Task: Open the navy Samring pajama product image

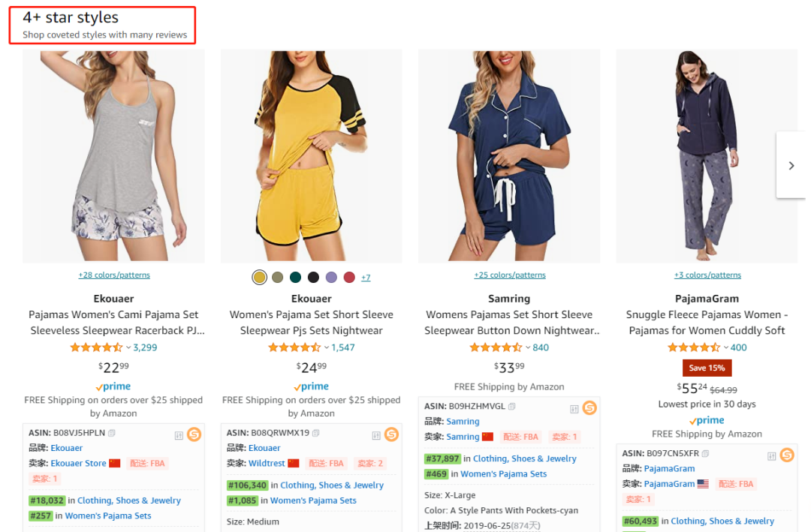Action: (509, 156)
